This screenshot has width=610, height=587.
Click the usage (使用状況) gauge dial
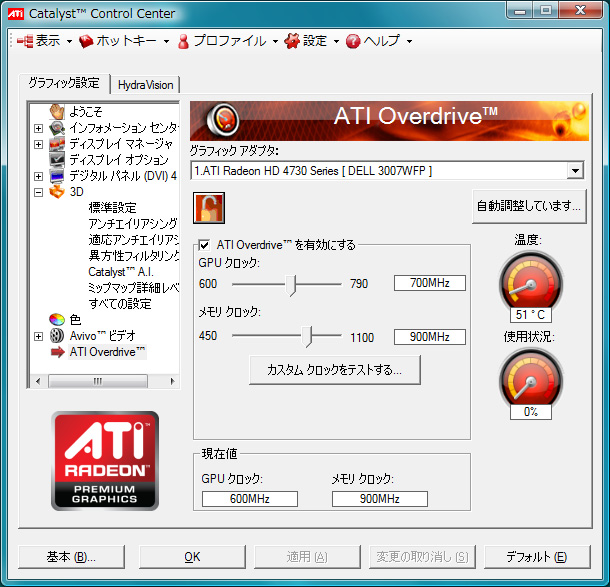pos(531,378)
